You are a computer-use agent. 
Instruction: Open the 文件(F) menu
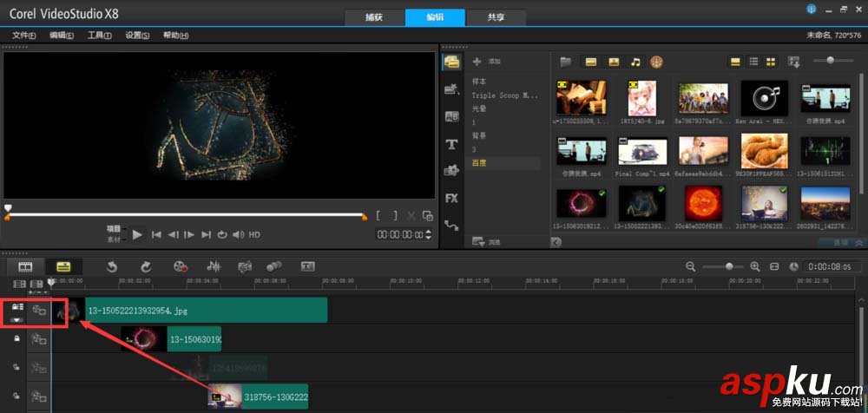[23, 36]
